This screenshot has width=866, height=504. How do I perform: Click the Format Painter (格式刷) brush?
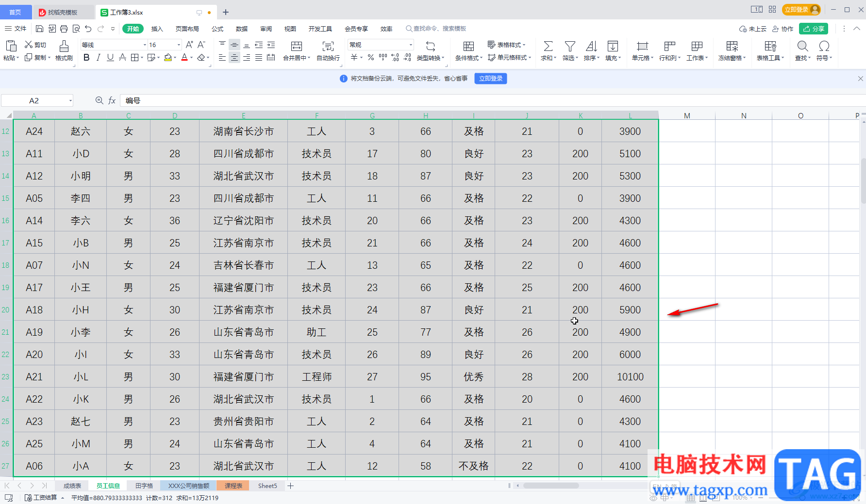(64, 50)
